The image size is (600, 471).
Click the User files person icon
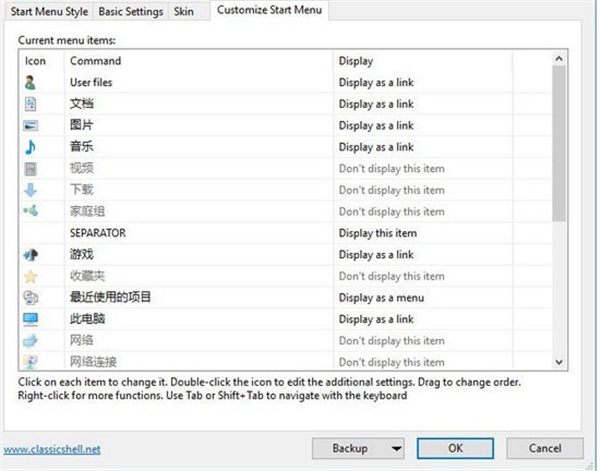(30, 83)
